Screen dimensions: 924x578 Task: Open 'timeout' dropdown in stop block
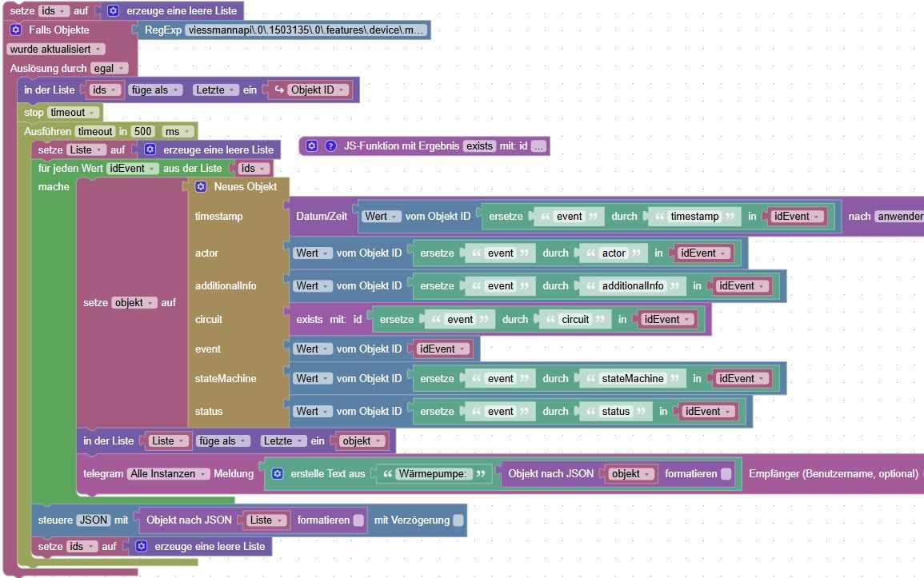tap(73, 112)
